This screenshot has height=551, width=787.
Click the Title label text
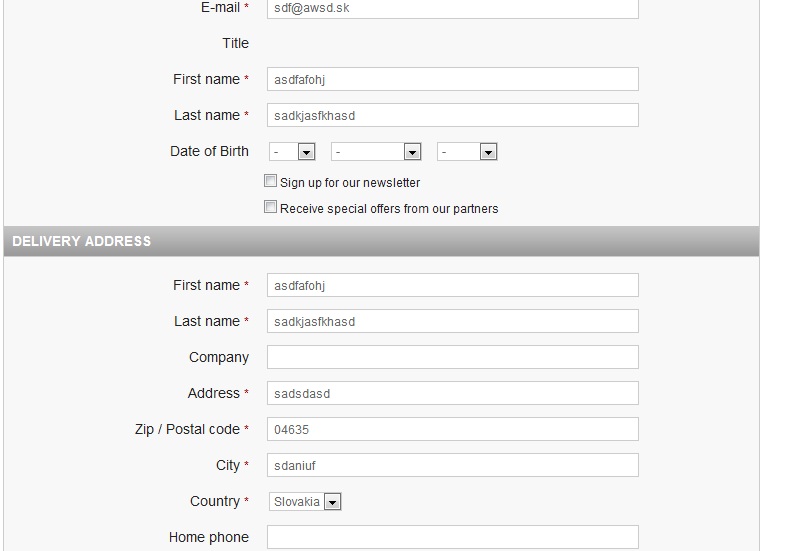coord(235,43)
